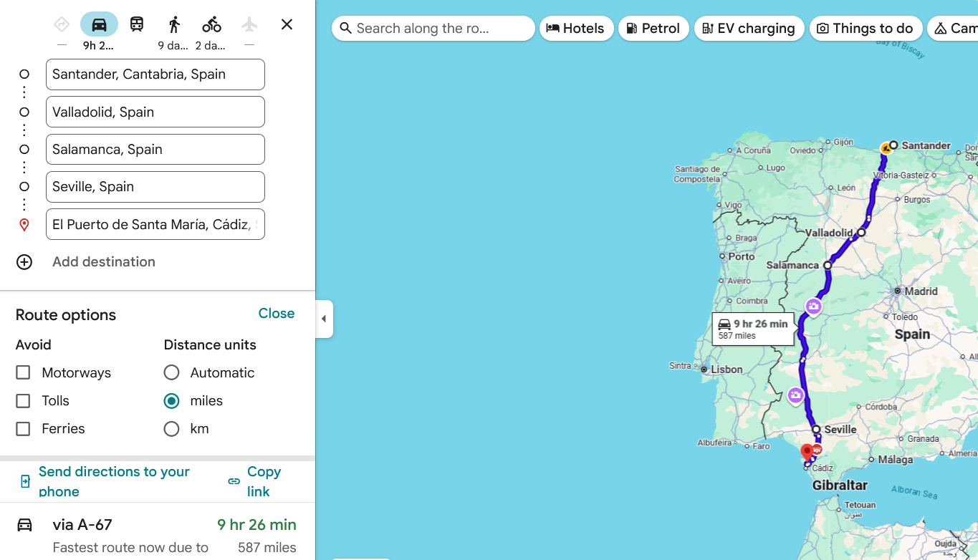The image size is (978, 560).
Task: Check the Avoid Tolls checkbox
Action: pos(23,400)
